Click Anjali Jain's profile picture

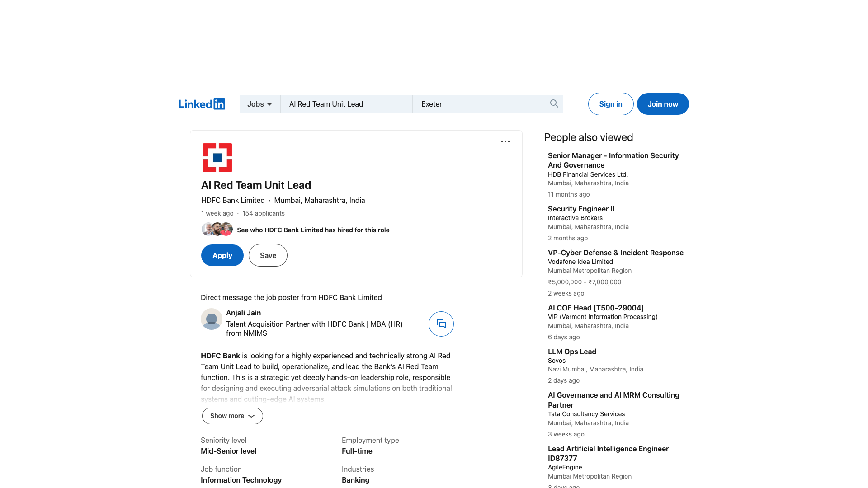point(212,319)
